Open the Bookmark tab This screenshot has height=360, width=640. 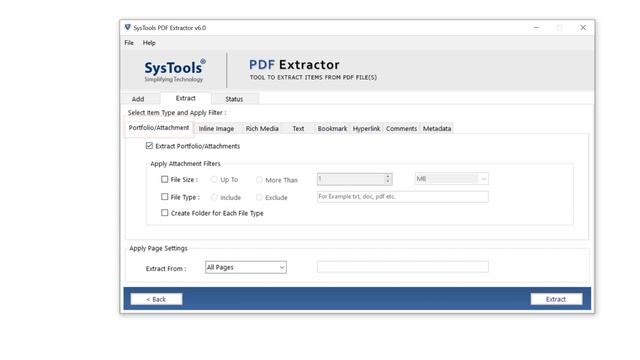(332, 129)
